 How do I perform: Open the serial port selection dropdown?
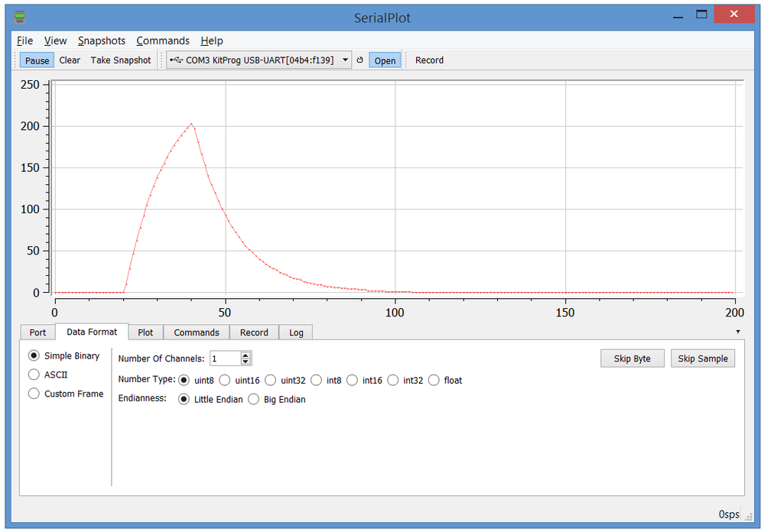[345, 60]
